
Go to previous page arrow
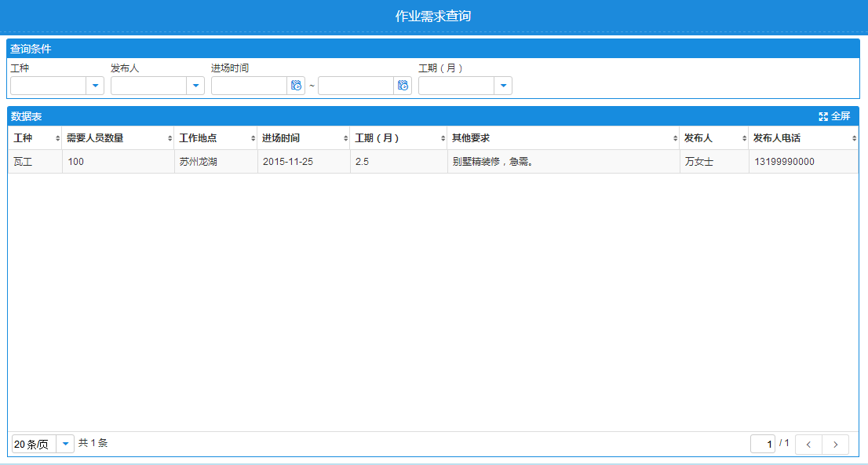coord(808,445)
